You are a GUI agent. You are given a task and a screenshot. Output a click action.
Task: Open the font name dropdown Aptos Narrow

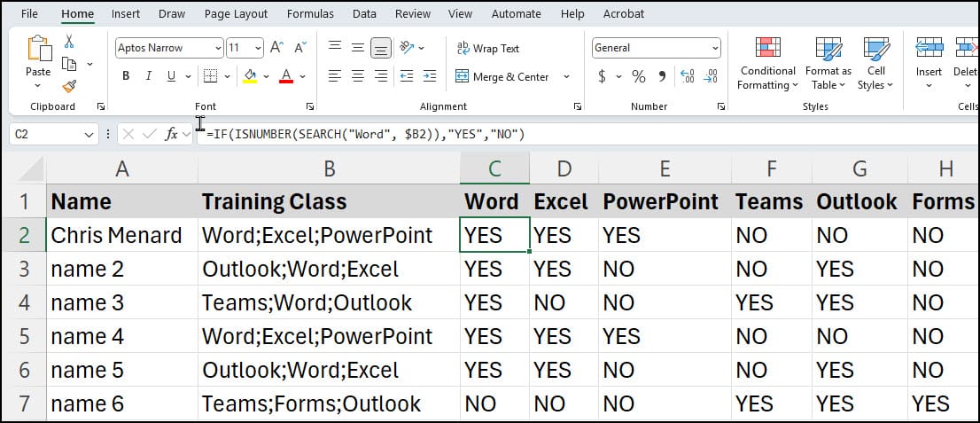218,48
